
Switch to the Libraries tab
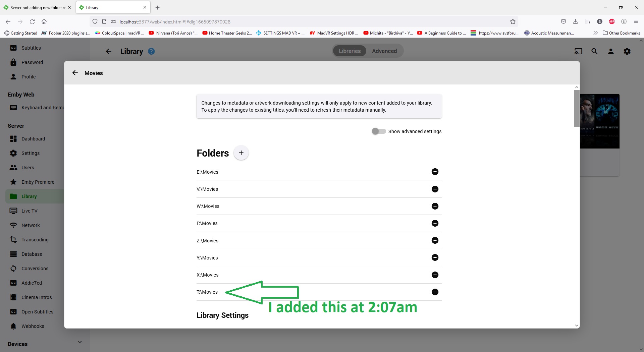pos(350,51)
